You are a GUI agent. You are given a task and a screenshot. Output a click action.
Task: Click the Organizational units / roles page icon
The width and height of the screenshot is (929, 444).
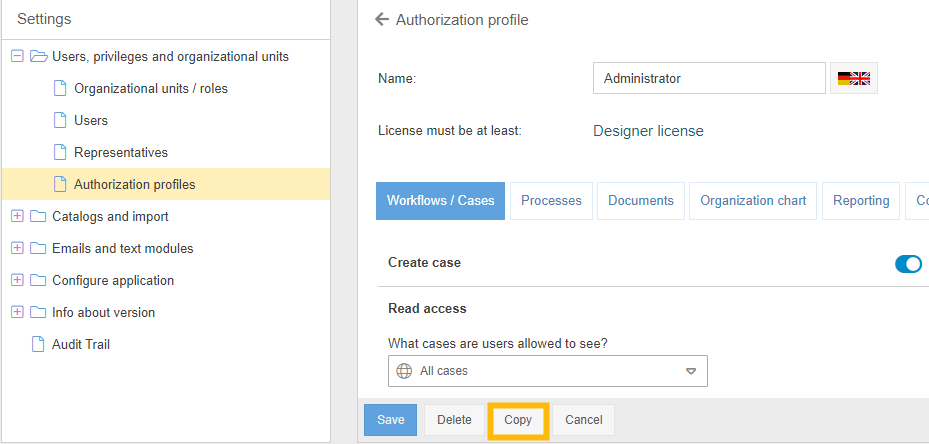click(60, 88)
